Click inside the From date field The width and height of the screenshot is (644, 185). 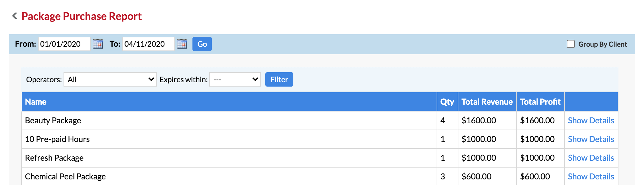point(64,44)
